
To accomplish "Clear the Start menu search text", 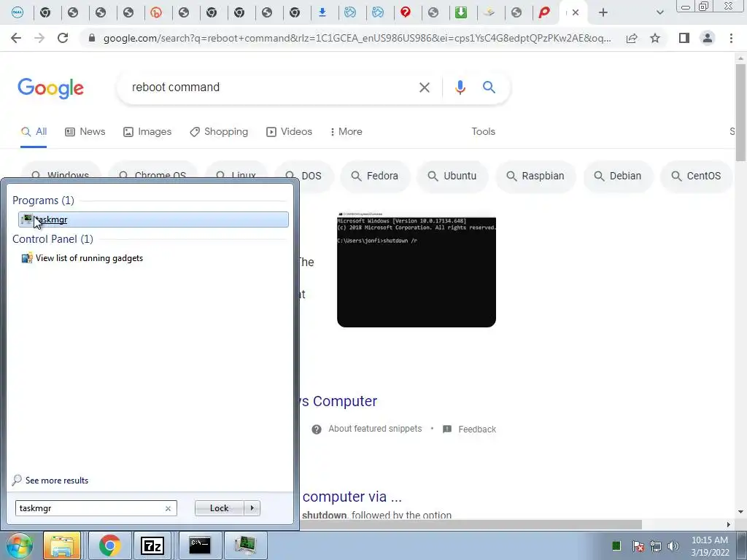I will point(168,508).
